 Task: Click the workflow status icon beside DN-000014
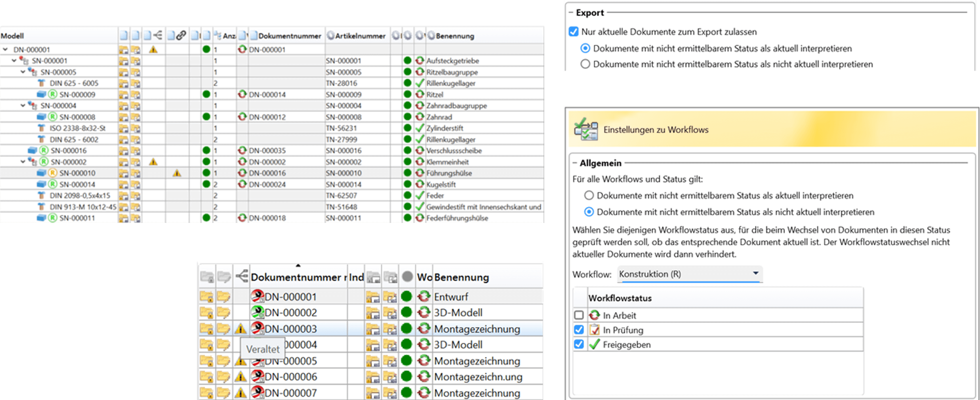tap(242, 94)
